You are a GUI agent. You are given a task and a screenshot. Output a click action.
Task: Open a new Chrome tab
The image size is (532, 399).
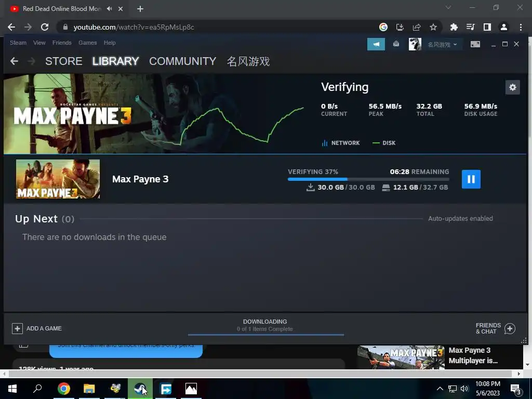click(140, 9)
